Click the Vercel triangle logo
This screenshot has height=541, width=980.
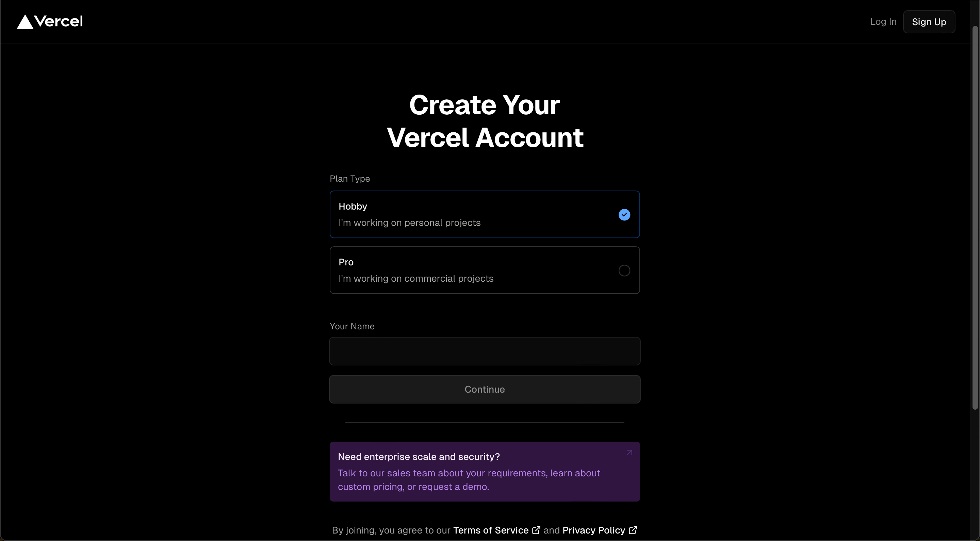tap(25, 22)
